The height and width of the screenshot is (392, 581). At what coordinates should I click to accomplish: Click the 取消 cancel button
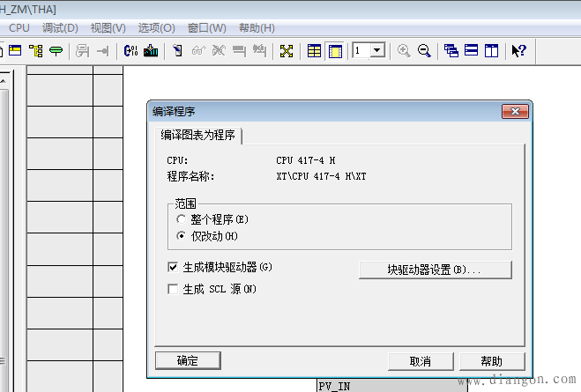(x=421, y=361)
